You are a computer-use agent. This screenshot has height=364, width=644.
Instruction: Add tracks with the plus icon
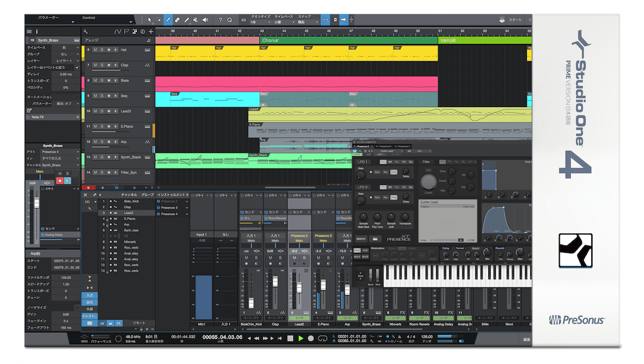[150, 32]
